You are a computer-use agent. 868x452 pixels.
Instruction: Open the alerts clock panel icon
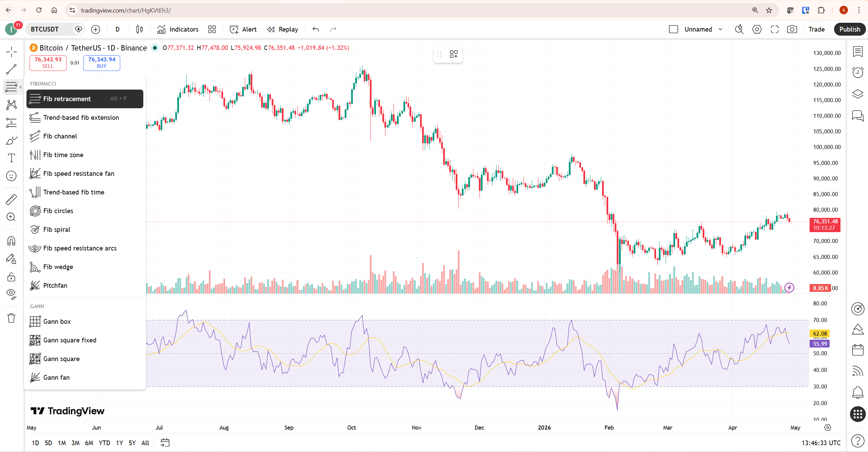click(x=858, y=72)
